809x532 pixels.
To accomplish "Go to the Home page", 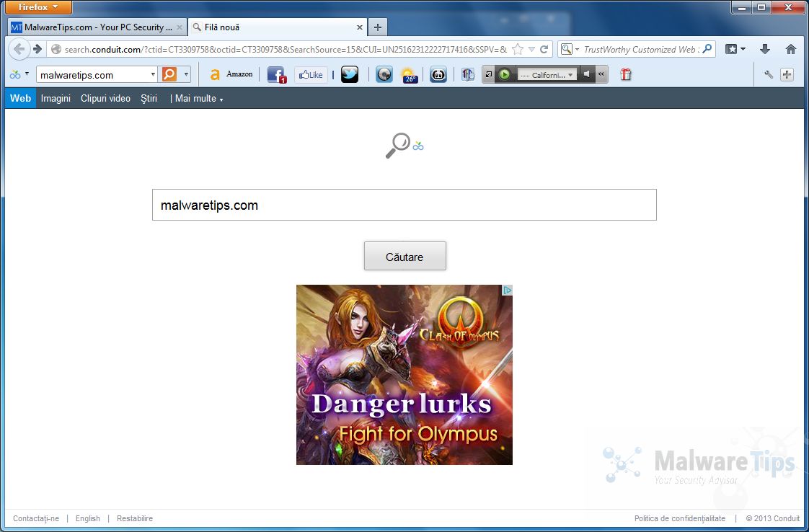I will [x=790, y=50].
